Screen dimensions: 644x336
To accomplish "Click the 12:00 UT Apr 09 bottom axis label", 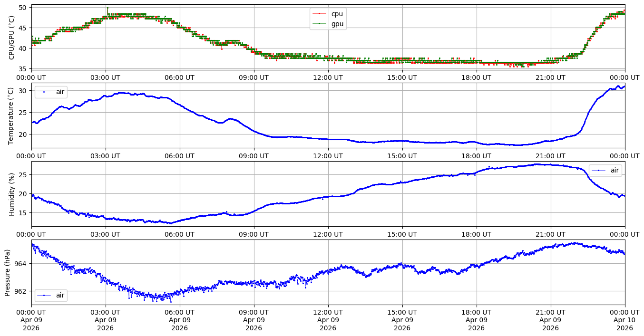I will (328, 320).
